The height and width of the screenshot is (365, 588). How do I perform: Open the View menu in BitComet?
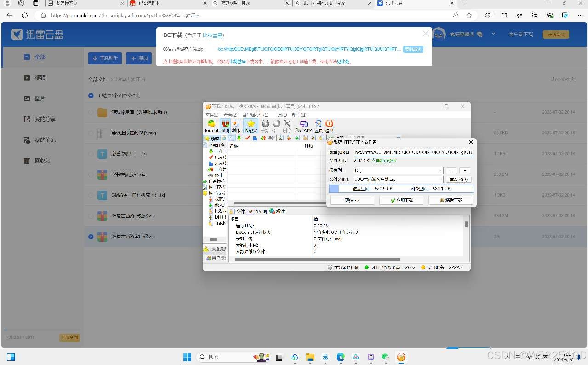tap(230, 115)
